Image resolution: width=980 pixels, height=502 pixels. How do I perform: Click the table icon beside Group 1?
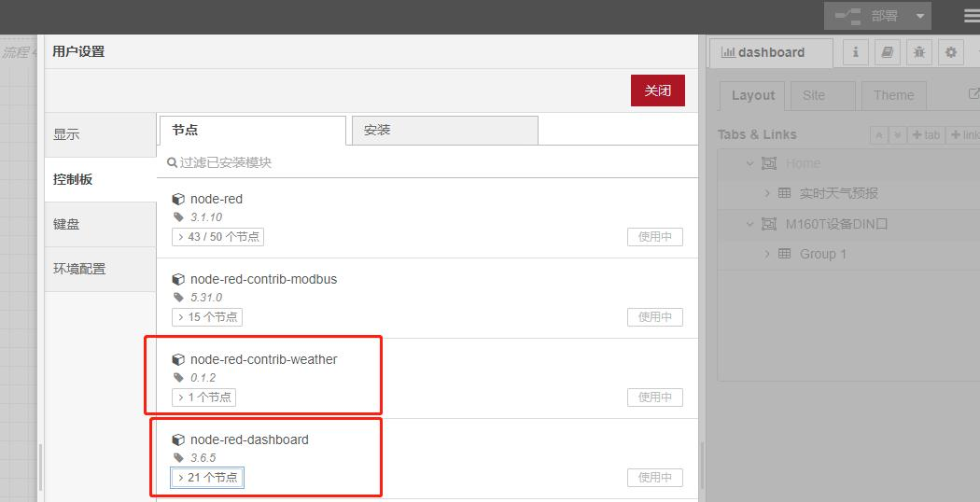coord(784,254)
